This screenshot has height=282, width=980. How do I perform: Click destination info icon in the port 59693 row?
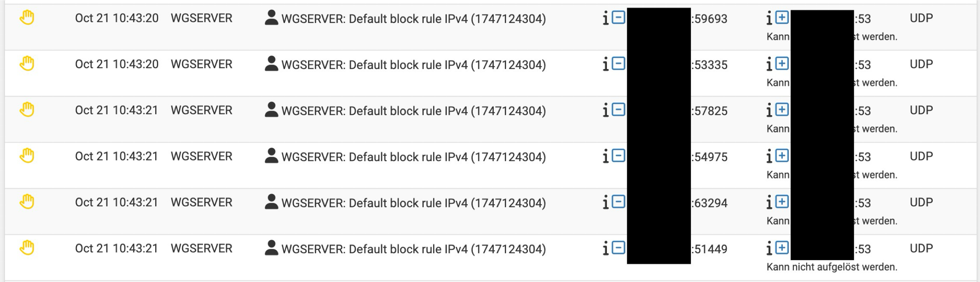[x=769, y=18]
